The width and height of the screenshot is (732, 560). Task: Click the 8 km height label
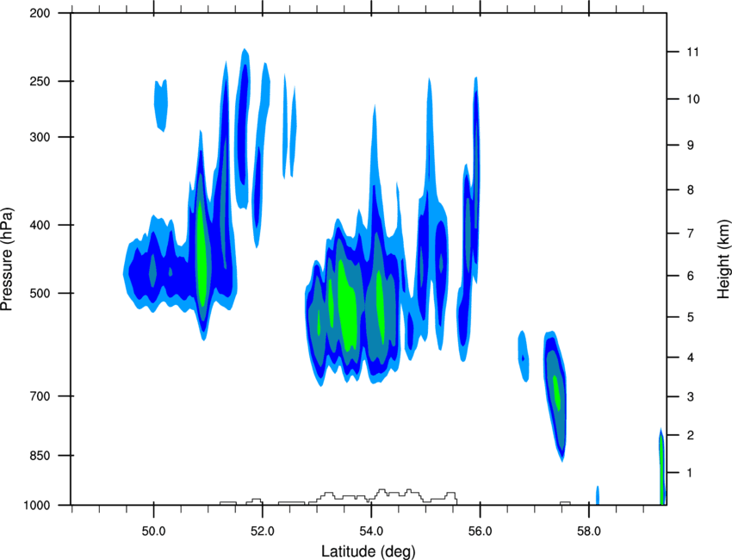coord(691,190)
